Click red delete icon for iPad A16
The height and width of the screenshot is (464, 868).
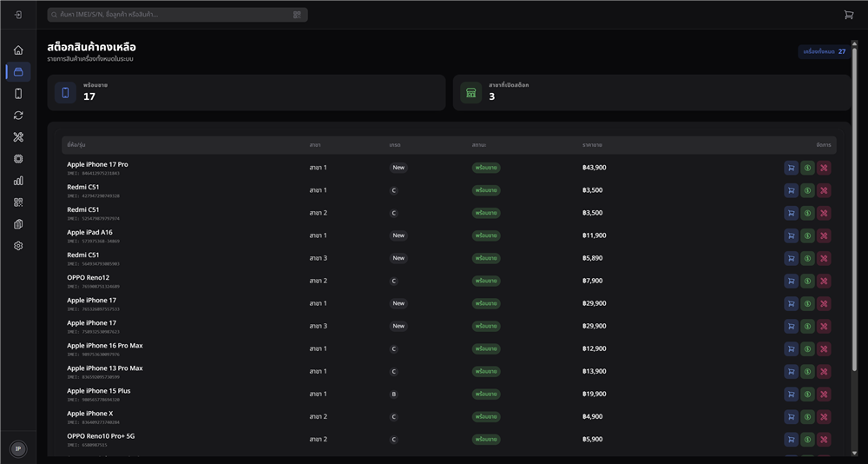[x=824, y=235]
